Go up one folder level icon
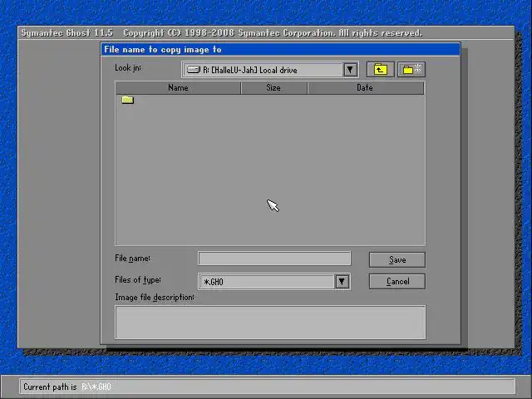The width and height of the screenshot is (532, 399). point(381,70)
